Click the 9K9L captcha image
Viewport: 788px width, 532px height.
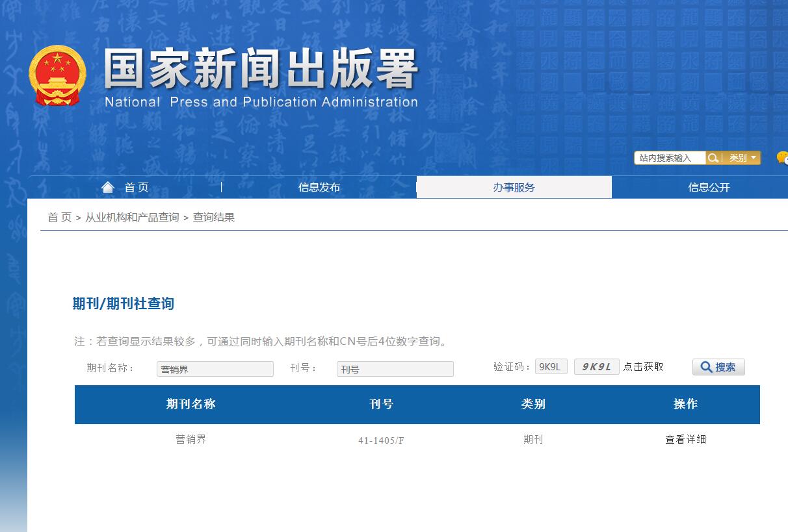(596, 367)
